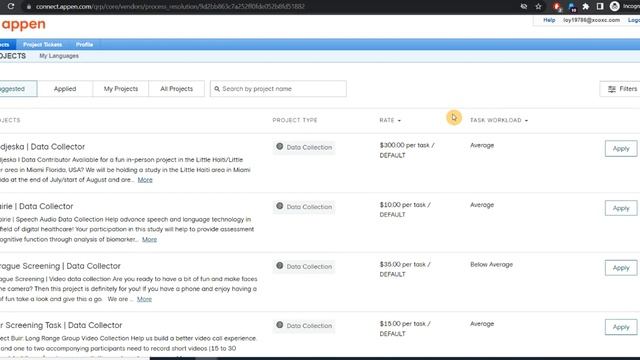Reload the page with the browser refresh icon
Viewport: 640px width, 360px height.
(11, 6)
